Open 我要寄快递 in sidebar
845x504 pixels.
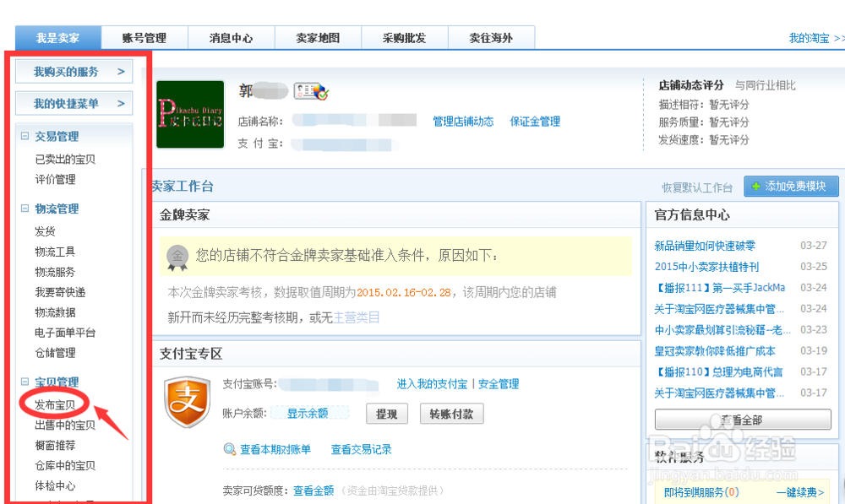pos(60,292)
